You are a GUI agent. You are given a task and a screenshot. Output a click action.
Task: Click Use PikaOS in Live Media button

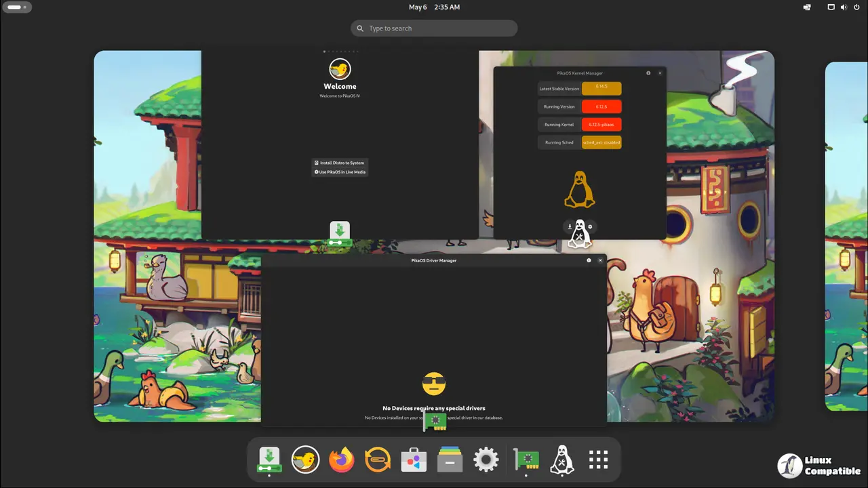[340, 172]
